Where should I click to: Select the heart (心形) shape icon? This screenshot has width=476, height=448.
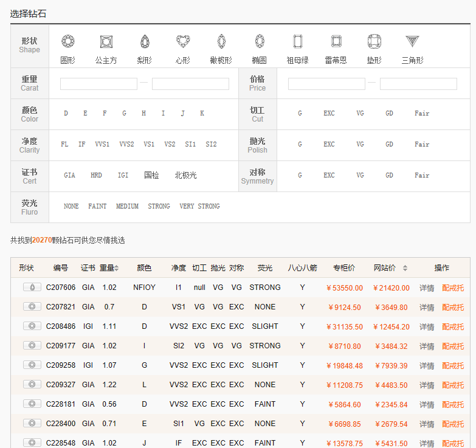pyautogui.click(x=183, y=42)
